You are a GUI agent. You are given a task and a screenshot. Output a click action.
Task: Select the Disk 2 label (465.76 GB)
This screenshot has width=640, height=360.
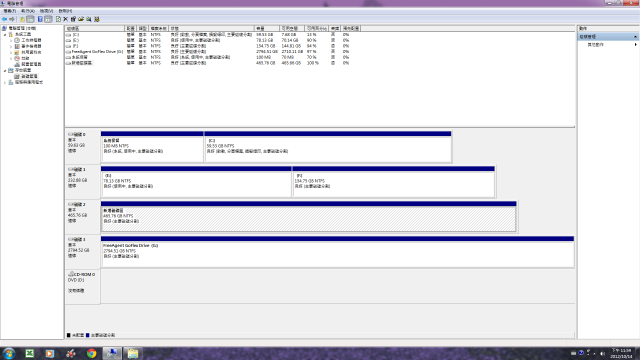point(82,217)
